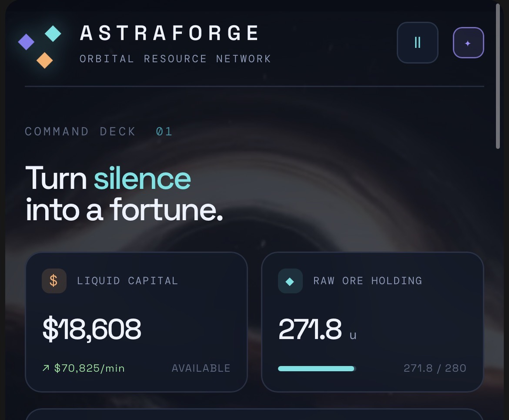Click the vertical scrollbar thumb
Screen dimensions: 509x420
(498, 76)
